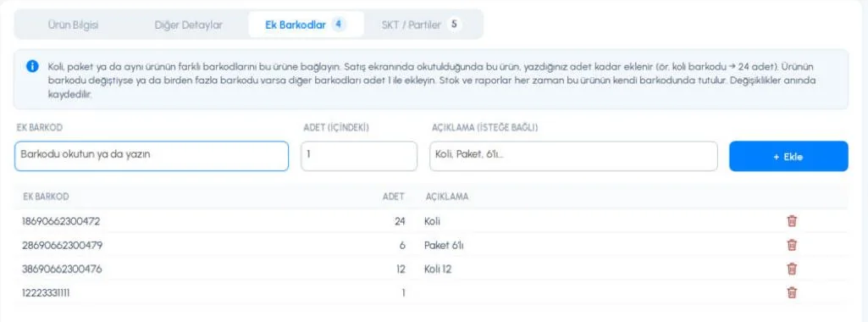This screenshot has width=868, height=322.
Task: Click the quantity 12 cell
Action: [x=401, y=269]
